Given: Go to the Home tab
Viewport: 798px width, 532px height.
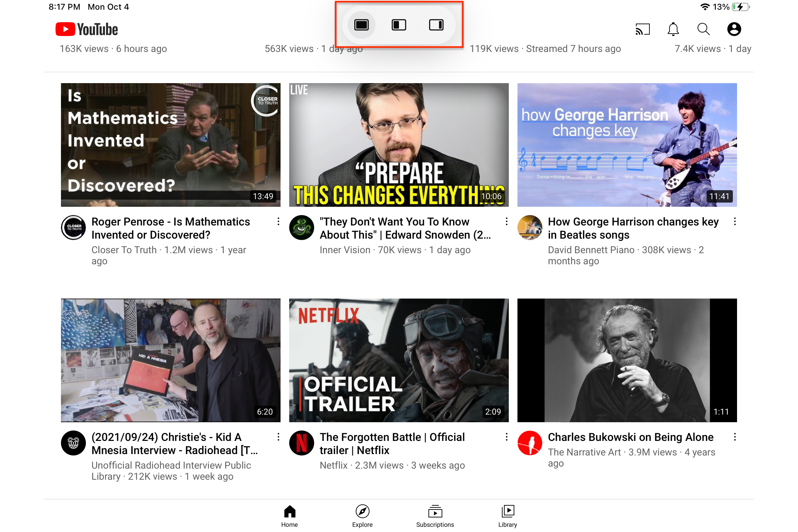Looking at the screenshot, I should (290, 516).
